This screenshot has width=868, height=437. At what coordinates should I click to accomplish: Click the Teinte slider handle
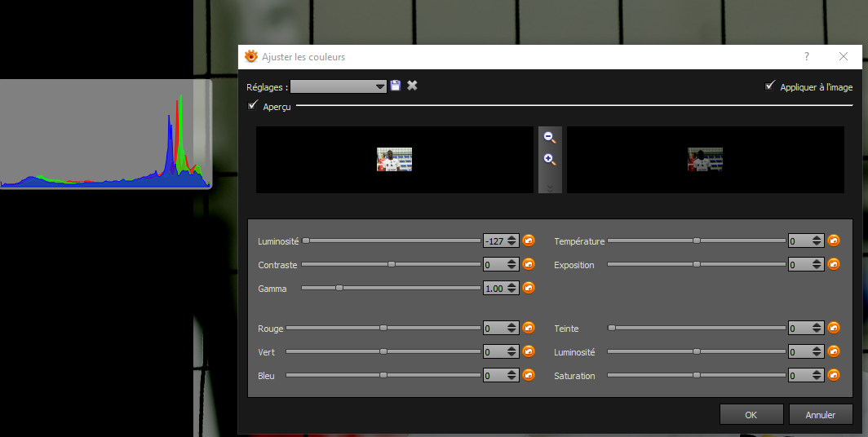612,328
